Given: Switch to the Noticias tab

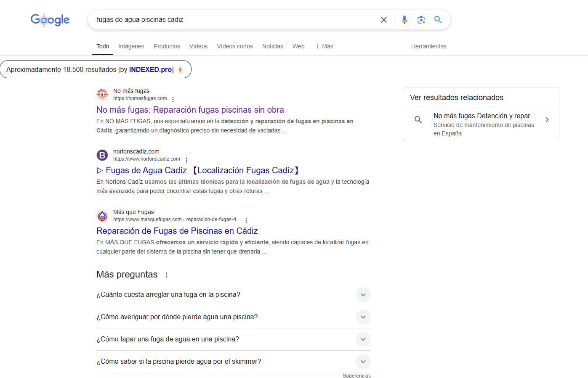Looking at the screenshot, I should point(272,46).
